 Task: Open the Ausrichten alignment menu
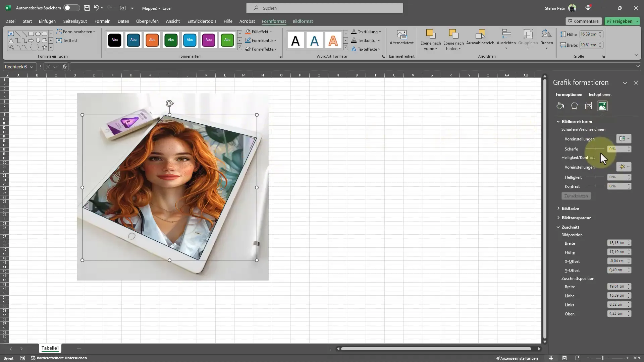tap(506, 39)
